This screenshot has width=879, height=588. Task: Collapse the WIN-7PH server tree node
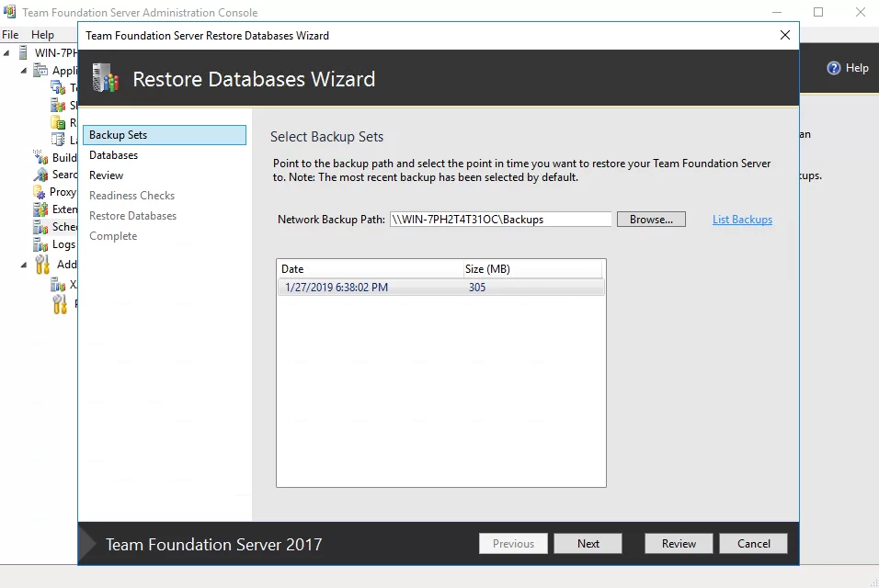click(6, 53)
